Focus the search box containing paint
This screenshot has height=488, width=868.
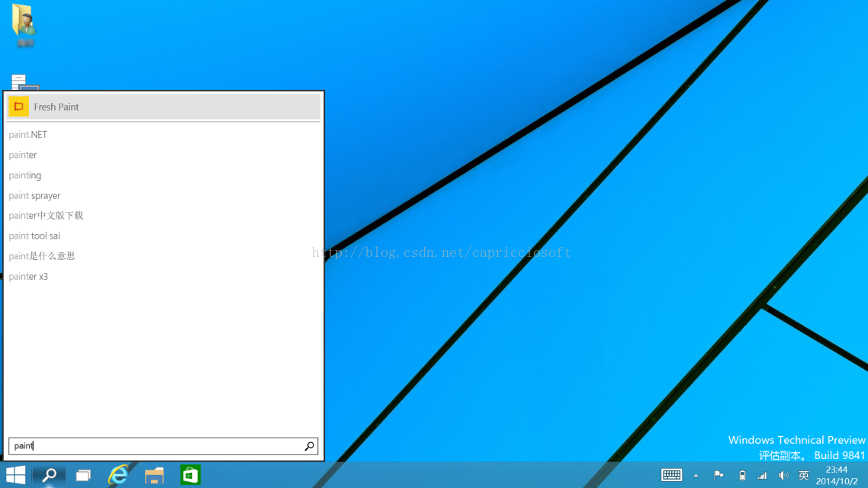[x=163, y=446]
